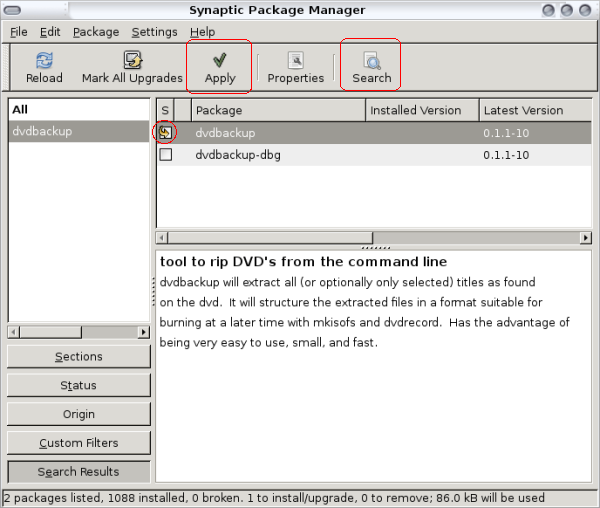Click the left pane scroll-right arrow
The image size is (600, 508).
143,332
